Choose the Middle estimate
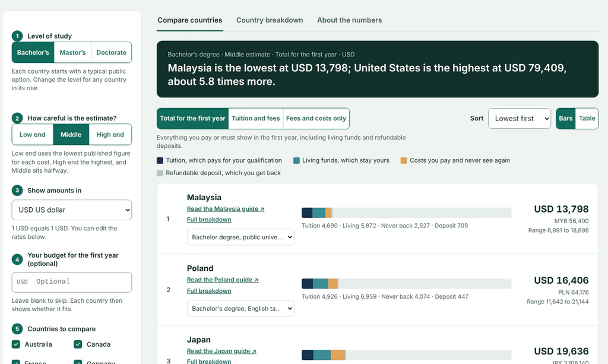608x364 pixels. point(71,135)
